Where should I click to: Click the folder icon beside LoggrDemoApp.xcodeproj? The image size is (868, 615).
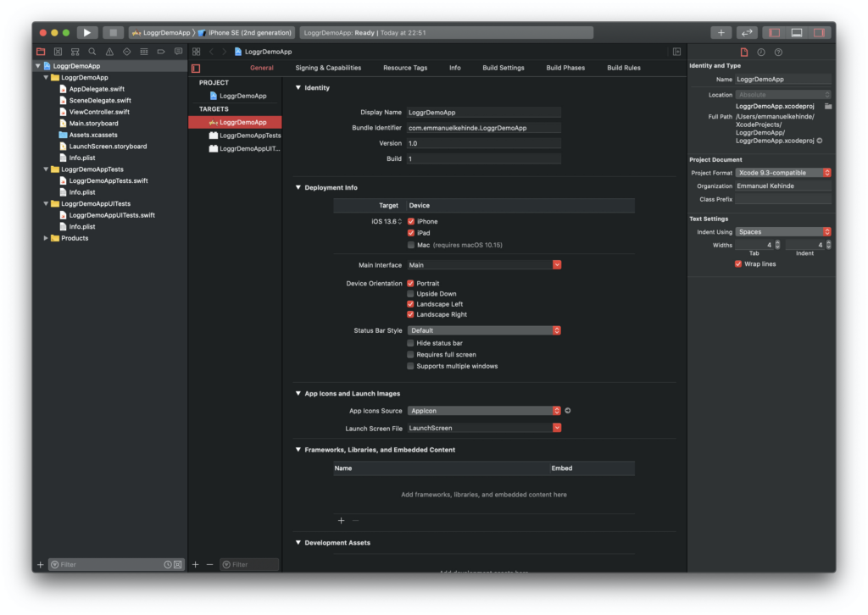click(x=828, y=106)
